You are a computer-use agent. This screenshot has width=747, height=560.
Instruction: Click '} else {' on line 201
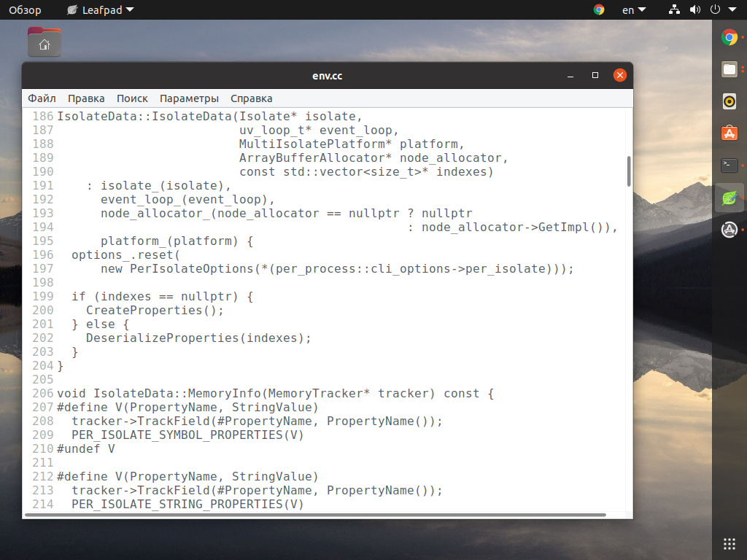pos(101,324)
